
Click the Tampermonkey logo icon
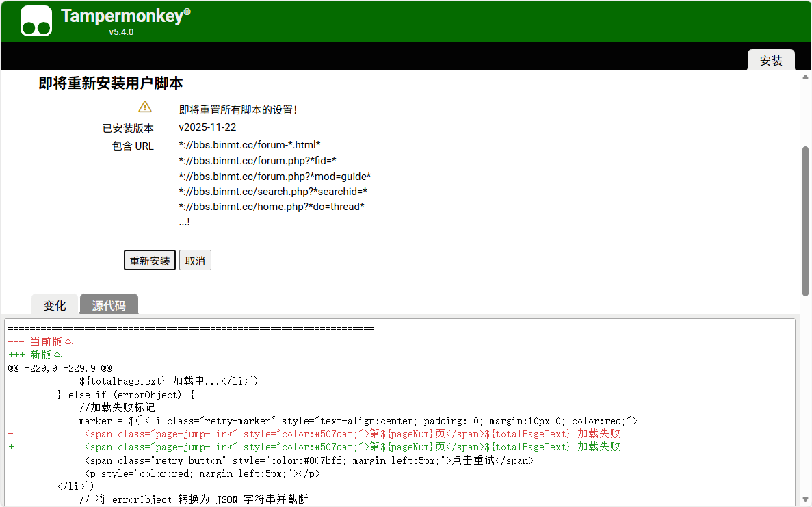point(36,21)
